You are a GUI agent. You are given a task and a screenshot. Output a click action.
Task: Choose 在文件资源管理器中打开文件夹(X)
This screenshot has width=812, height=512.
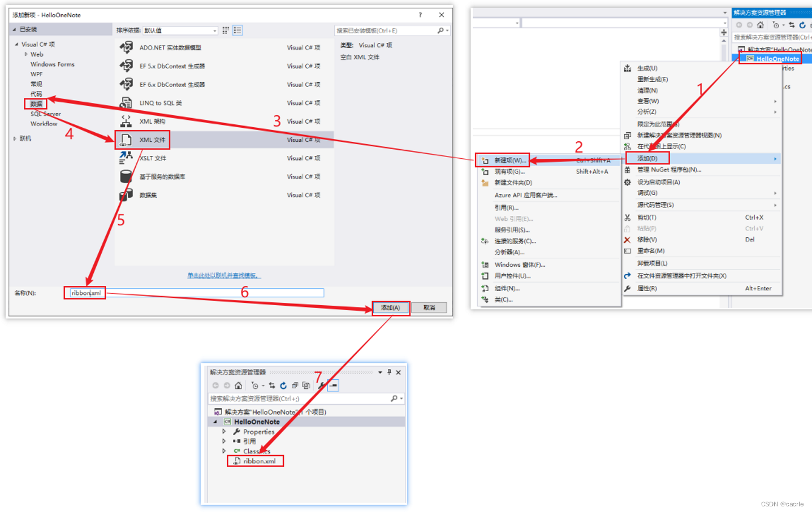701,276
